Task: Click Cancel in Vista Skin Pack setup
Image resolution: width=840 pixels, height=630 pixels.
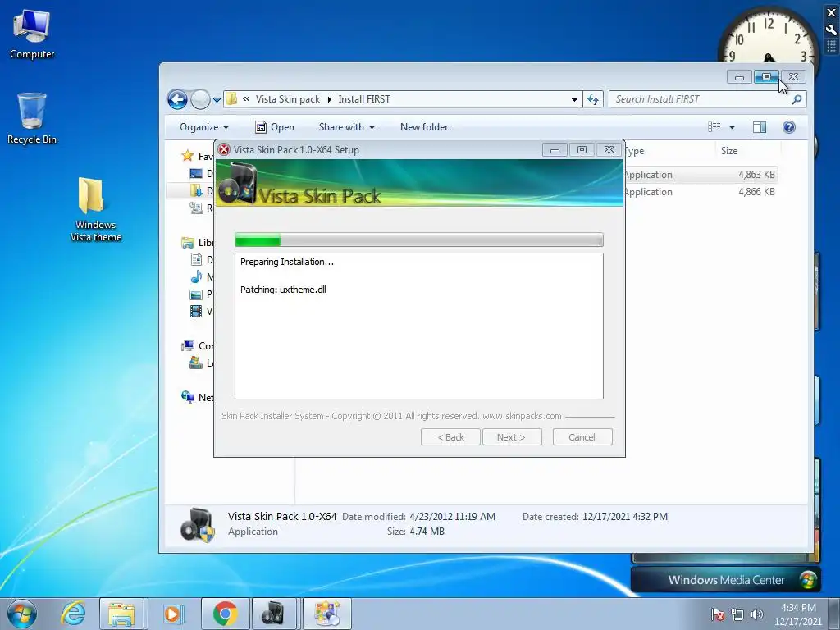Action: coord(582,437)
